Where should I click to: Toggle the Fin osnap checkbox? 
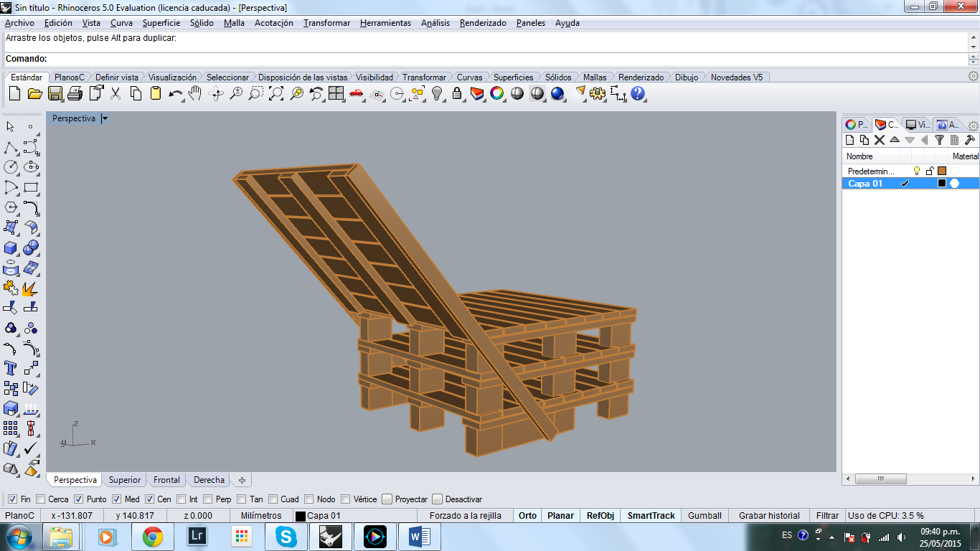12,499
